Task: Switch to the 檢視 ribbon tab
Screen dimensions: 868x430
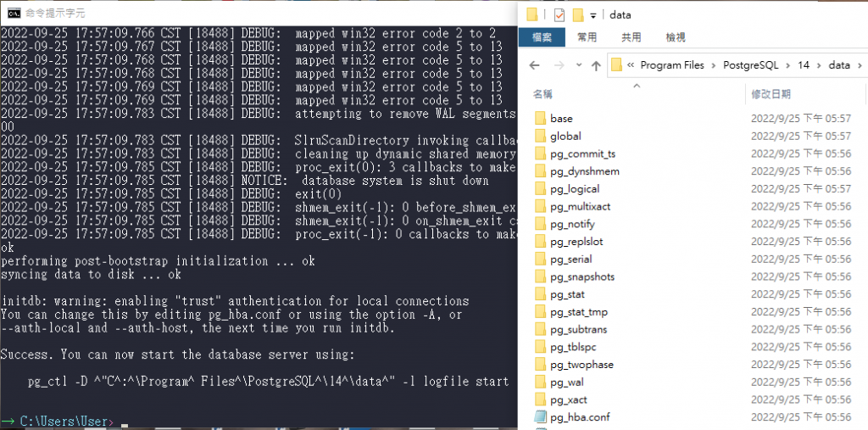Action: click(x=676, y=37)
